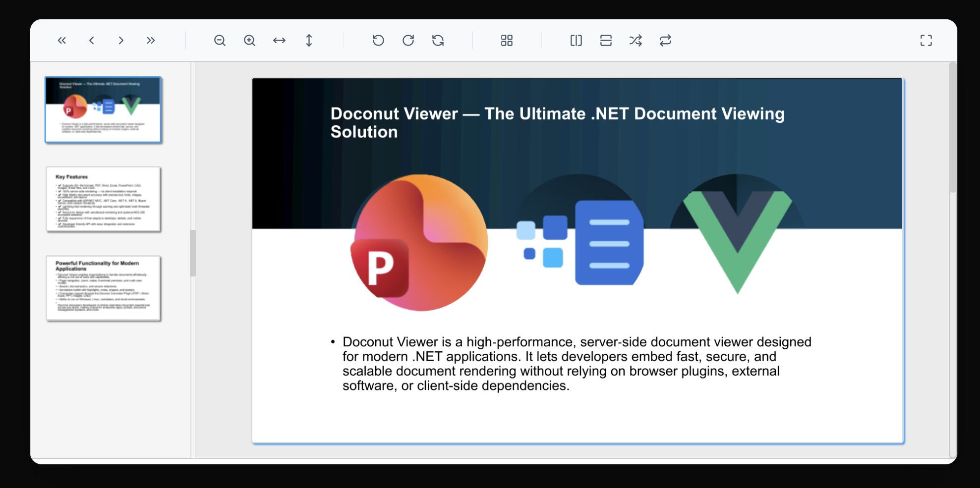Switch to stacked rows page layout

(606, 41)
